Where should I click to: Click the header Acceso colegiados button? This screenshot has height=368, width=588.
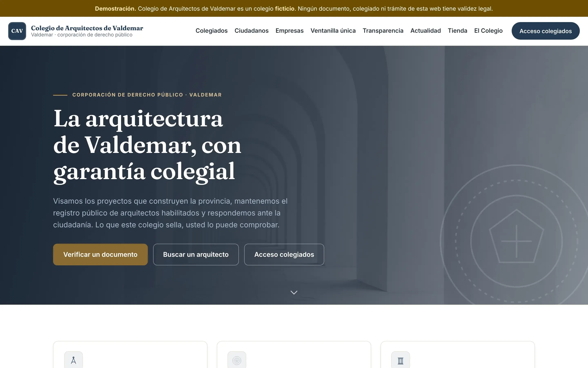[546, 31]
